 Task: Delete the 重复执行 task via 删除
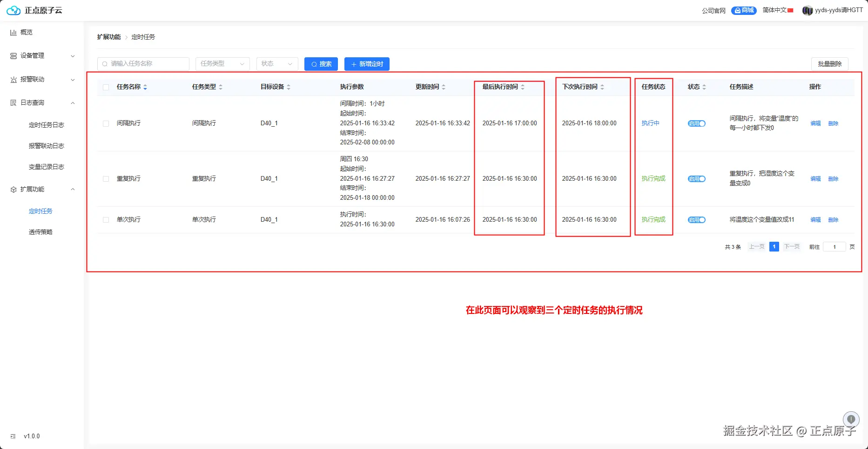click(x=833, y=179)
